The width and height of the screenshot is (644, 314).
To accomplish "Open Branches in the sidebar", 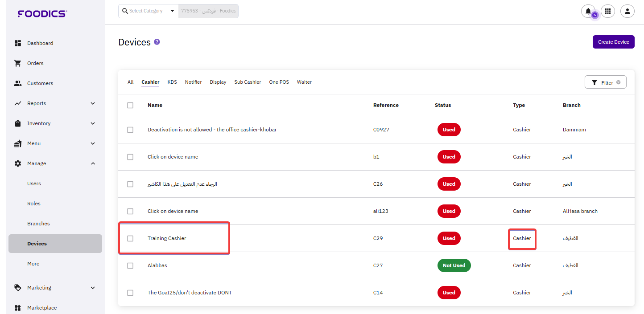I will 38,224.
